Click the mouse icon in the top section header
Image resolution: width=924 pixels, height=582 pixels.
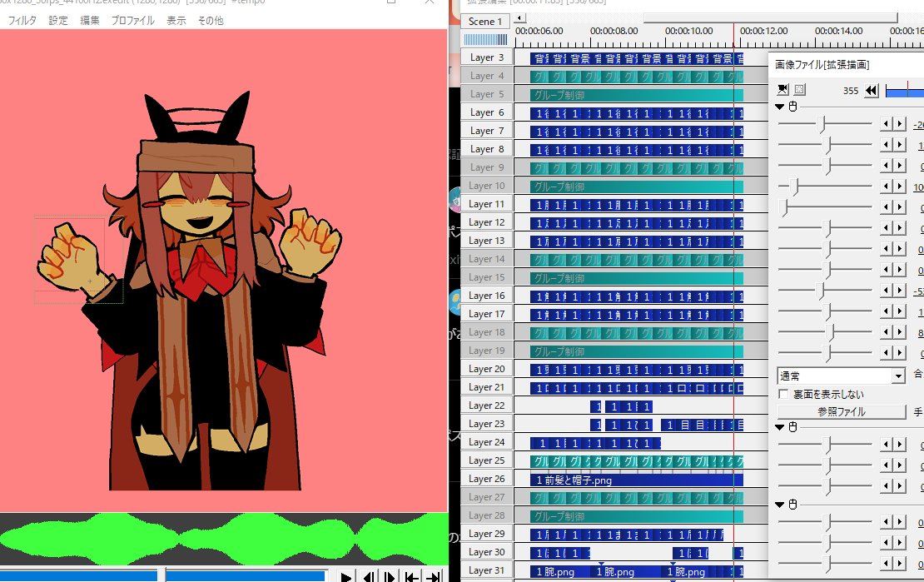792,107
